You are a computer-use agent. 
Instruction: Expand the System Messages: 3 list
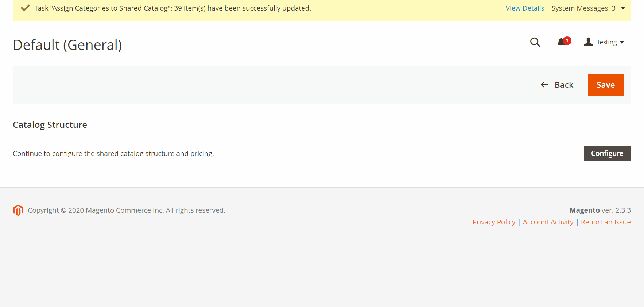(583, 8)
